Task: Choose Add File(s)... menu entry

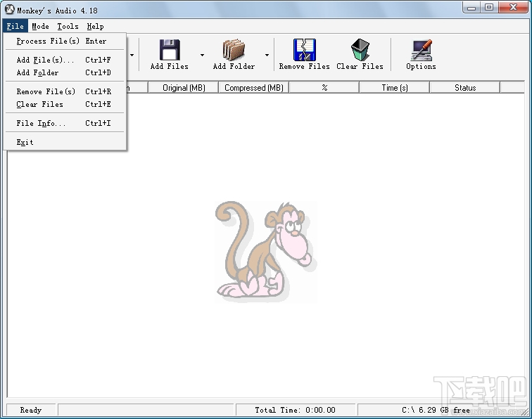Action: (x=65, y=60)
